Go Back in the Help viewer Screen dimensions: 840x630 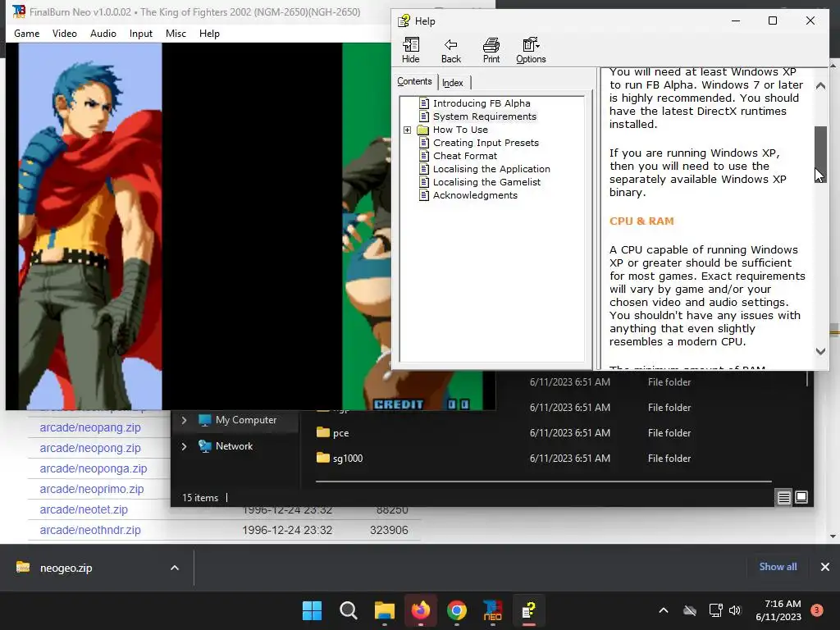(451, 50)
